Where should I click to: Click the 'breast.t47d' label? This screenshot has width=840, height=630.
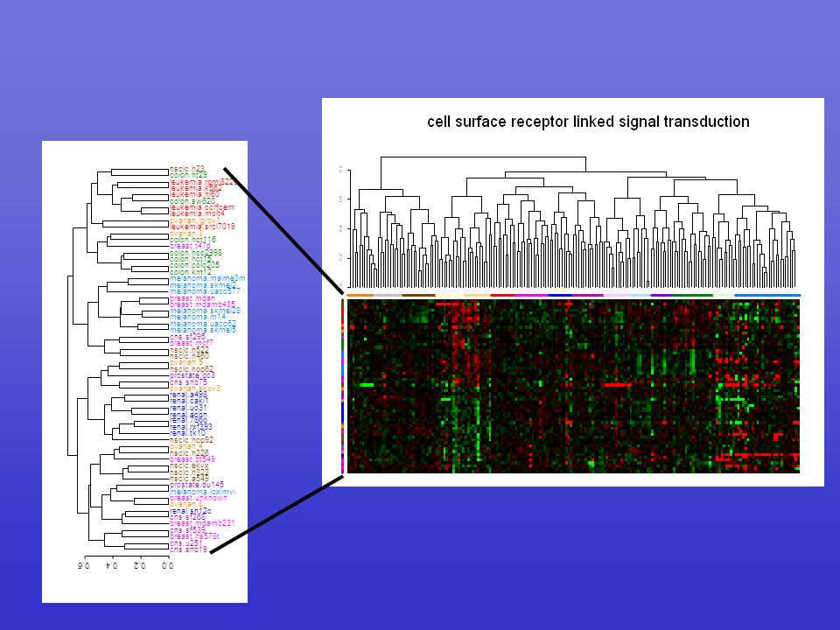click(190, 246)
